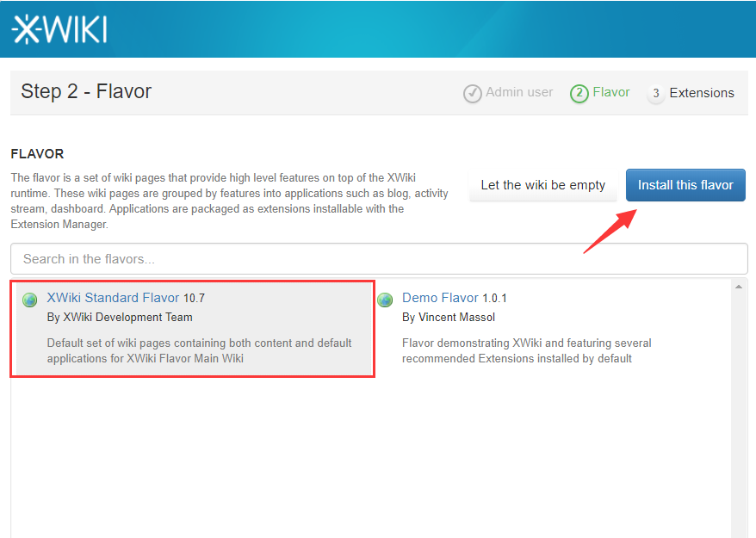Image resolution: width=756 pixels, height=538 pixels.
Task: Select the Flavor step label
Action: pyautogui.click(x=611, y=92)
